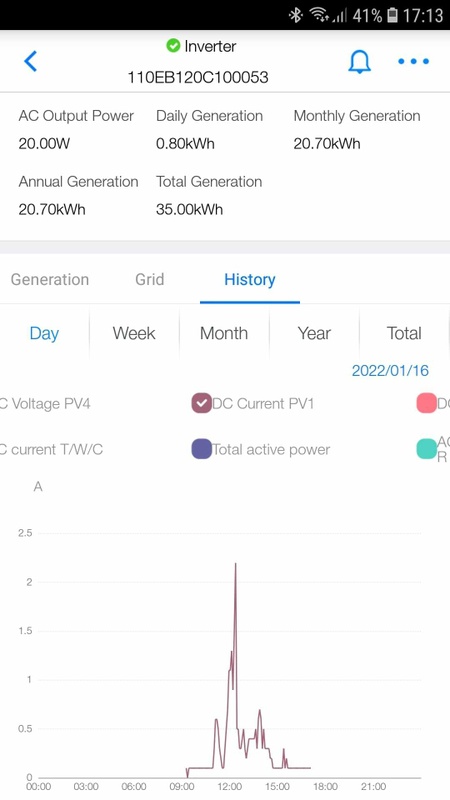Switch to the Generation tab
Viewport: 450px width, 800px height.
point(50,280)
